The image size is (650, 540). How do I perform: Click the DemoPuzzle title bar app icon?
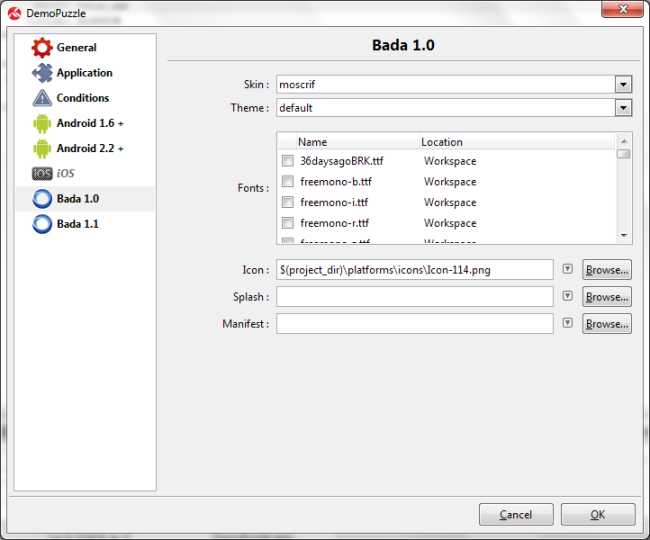click(15, 13)
